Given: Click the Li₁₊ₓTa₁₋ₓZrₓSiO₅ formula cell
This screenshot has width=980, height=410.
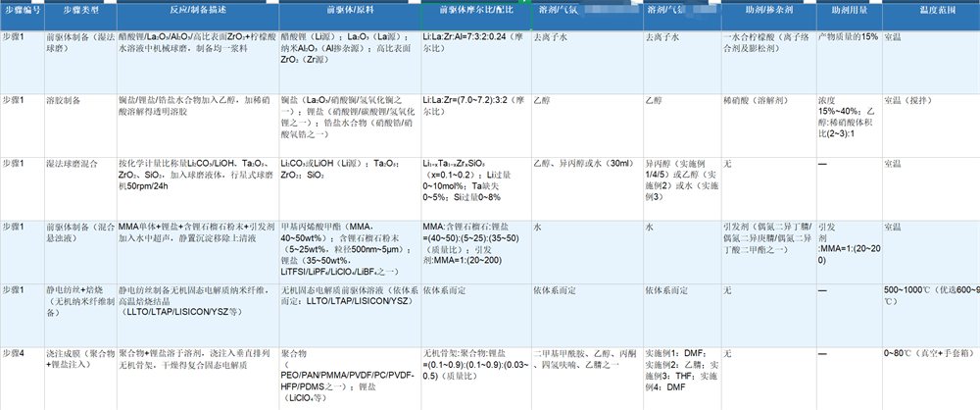Looking at the screenshot, I should [x=475, y=188].
